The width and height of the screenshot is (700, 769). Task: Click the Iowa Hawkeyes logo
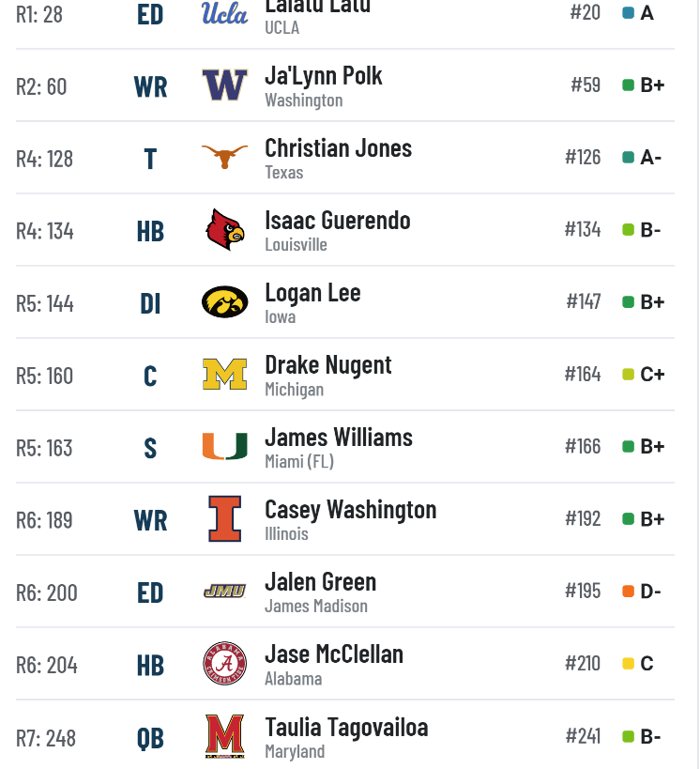click(224, 302)
